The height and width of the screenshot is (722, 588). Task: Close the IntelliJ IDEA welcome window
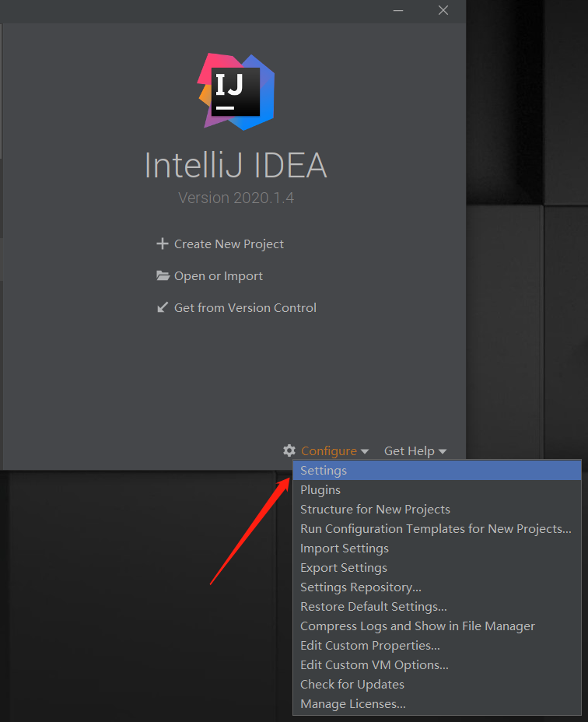[443, 10]
